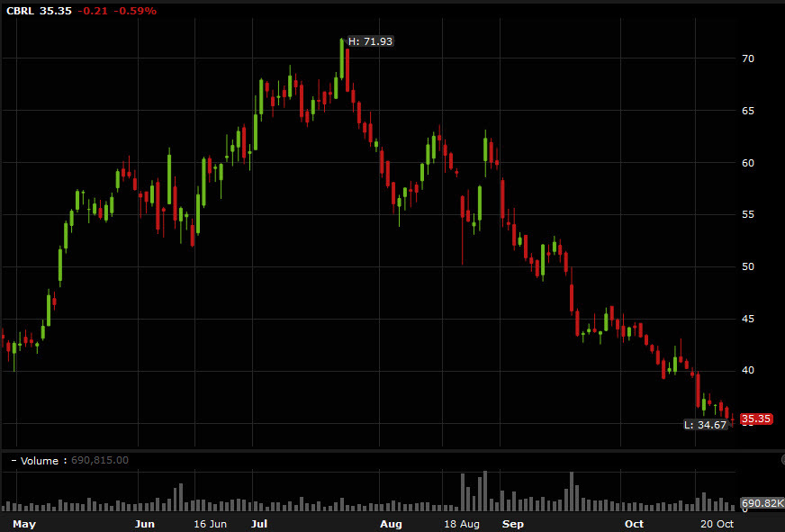The image size is (785, 532).
Task: Select the red 35.35 price tag on axis
Action: point(757,419)
